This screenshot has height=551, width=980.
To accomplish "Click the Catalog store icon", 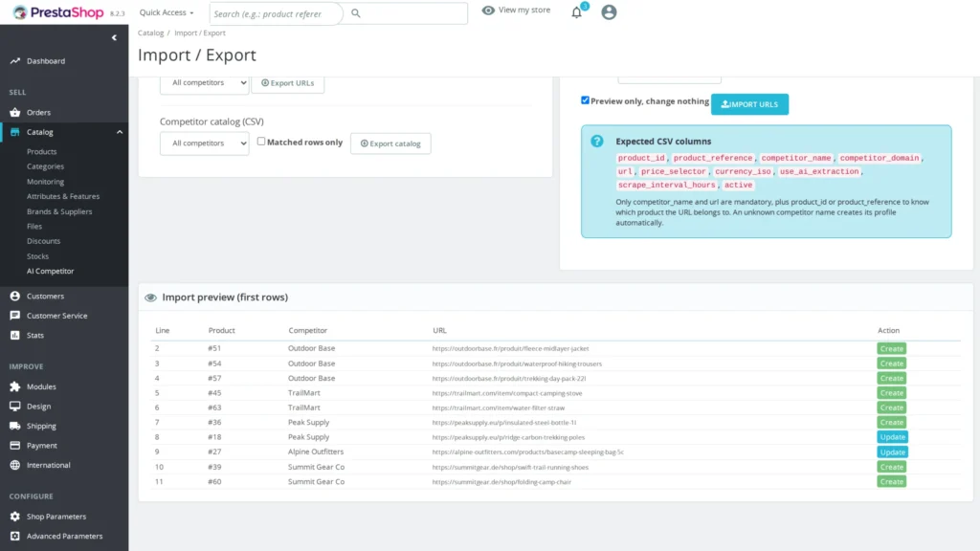I will click(15, 132).
